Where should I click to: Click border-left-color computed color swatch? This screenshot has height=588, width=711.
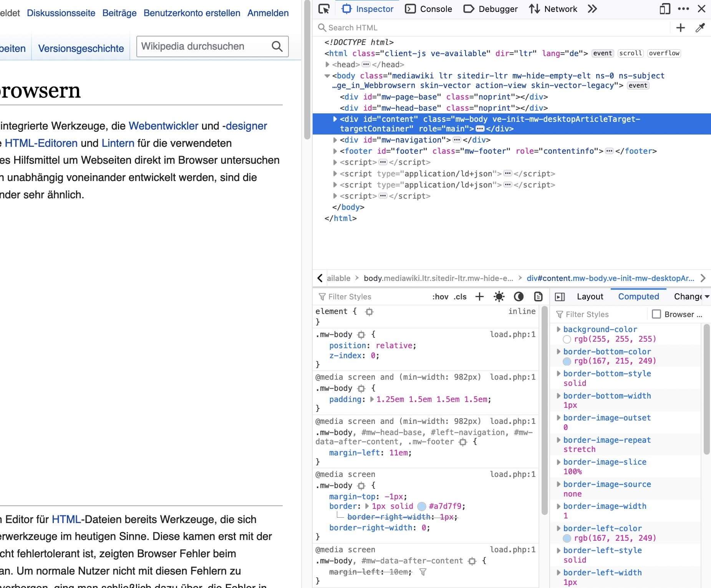(x=567, y=538)
